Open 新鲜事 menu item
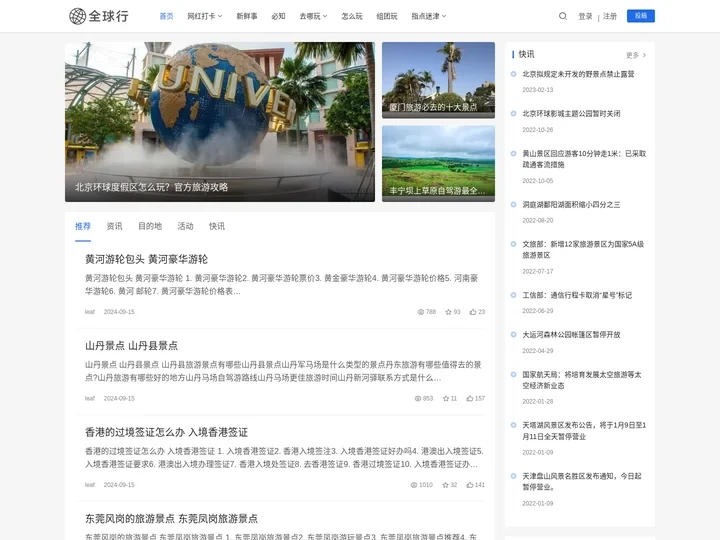 (247, 16)
